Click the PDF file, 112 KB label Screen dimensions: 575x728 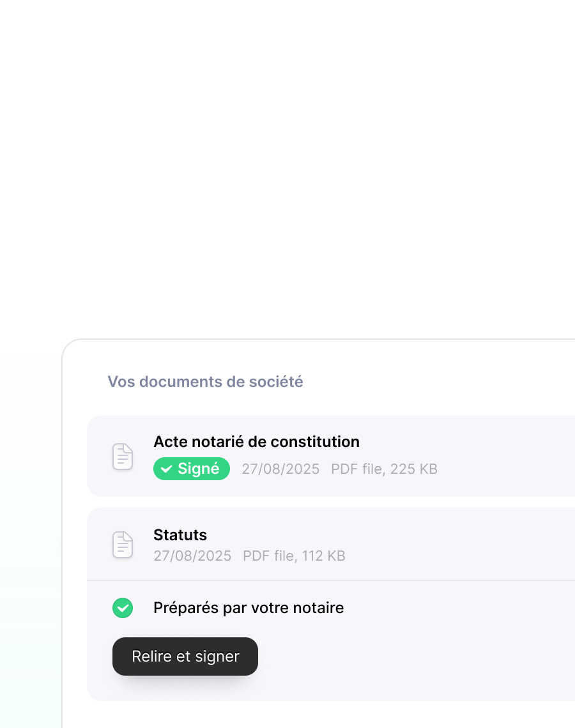tap(294, 556)
